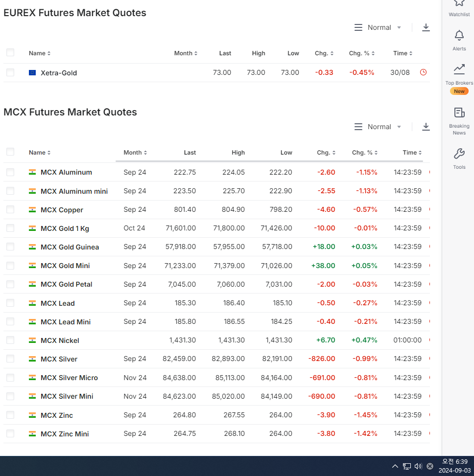The image size is (474, 476).
Task: Open the MCX Silver Mini link
Action: tap(67, 396)
